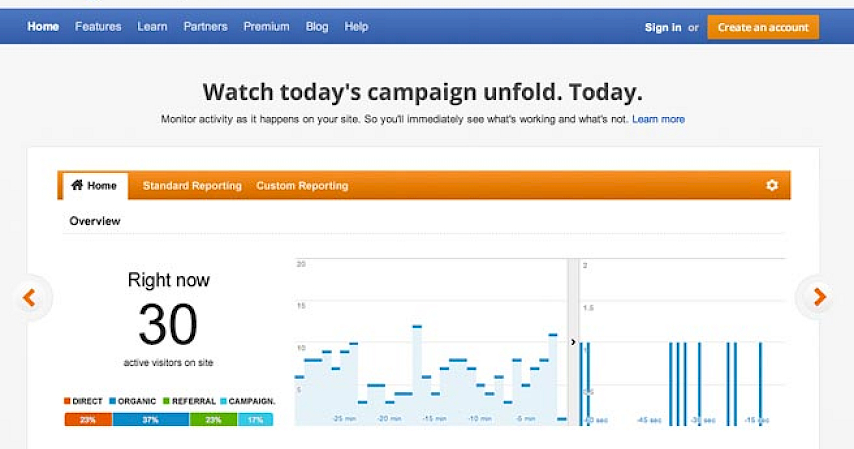854x449 pixels.
Task: Click the orange Direct 23% bar segment
Action: click(88, 420)
